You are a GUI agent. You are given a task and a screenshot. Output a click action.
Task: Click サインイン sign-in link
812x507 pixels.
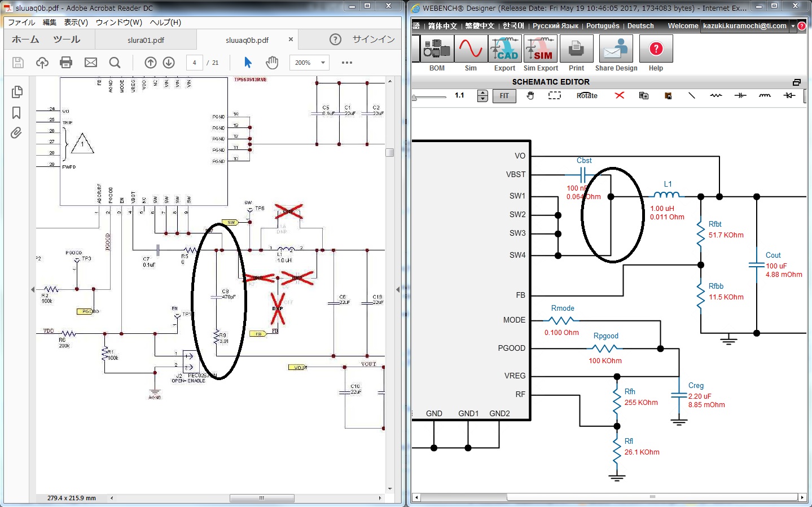374,39
